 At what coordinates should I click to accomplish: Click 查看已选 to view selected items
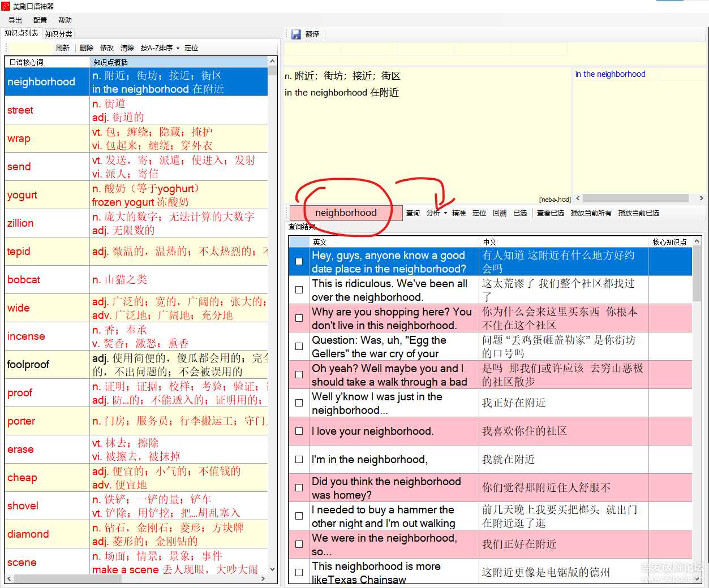(x=550, y=213)
